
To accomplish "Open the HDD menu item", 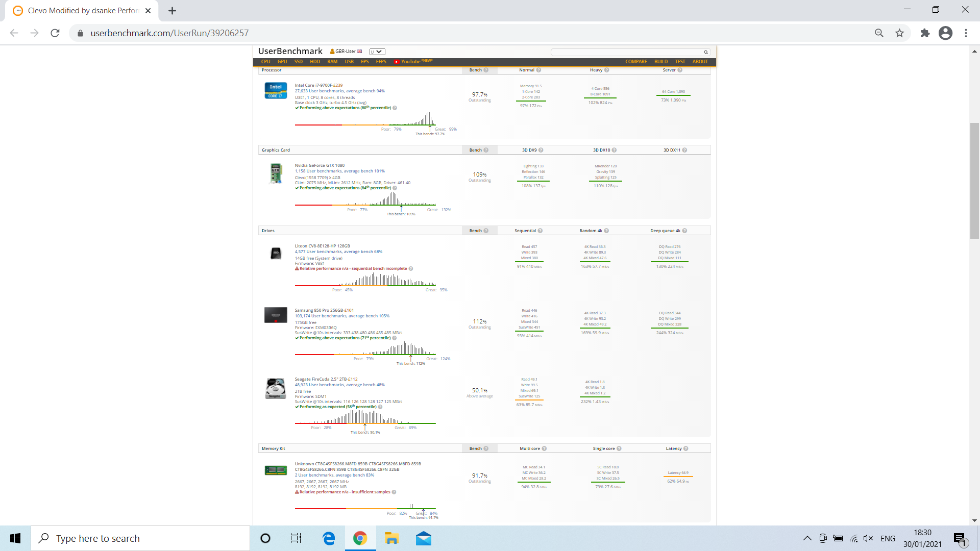I will 315,62.
